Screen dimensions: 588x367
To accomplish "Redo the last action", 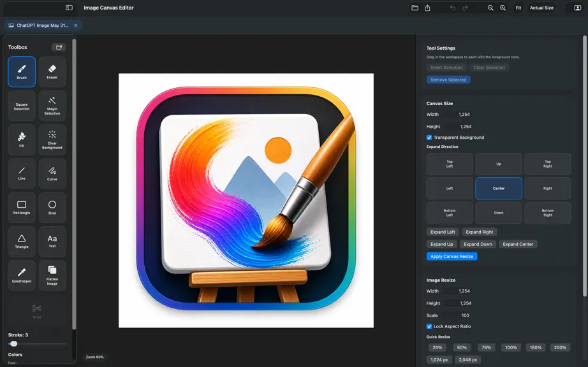I will click(x=466, y=8).
